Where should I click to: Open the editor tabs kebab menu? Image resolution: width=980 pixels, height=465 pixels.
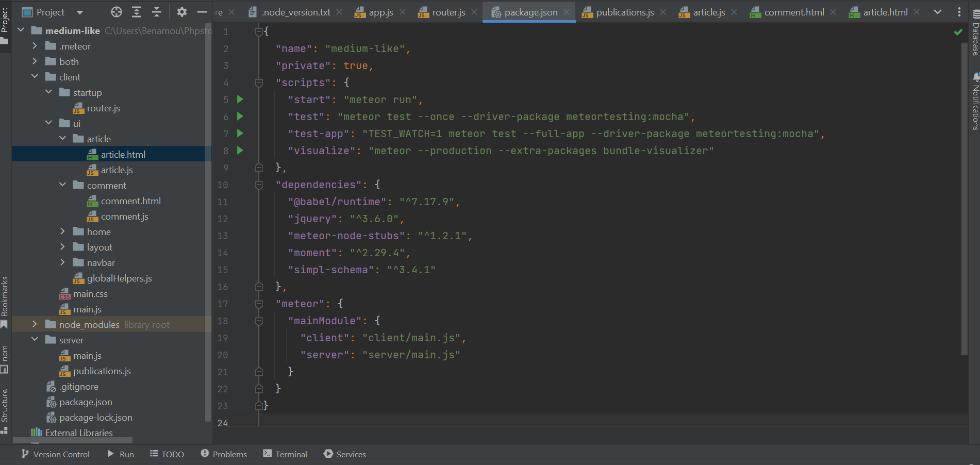click(959, 12)
